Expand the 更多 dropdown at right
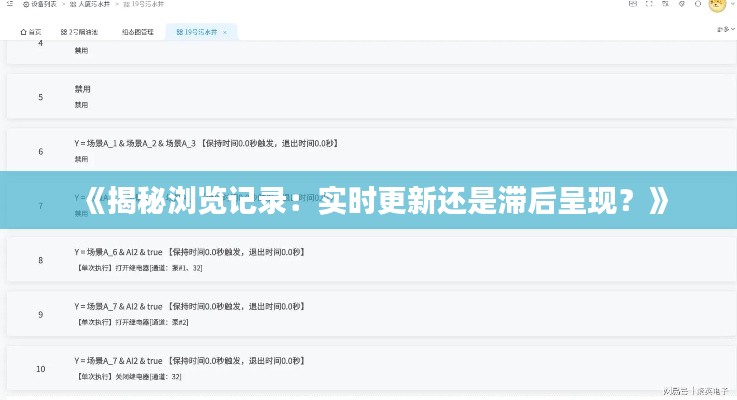This screenshot has width=737, height=400. tap(723, 30)
